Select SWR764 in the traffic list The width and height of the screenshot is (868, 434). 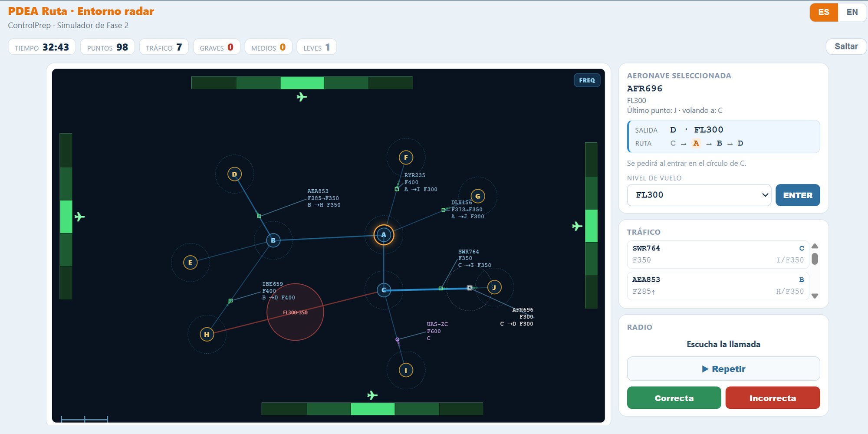[718, 254]
